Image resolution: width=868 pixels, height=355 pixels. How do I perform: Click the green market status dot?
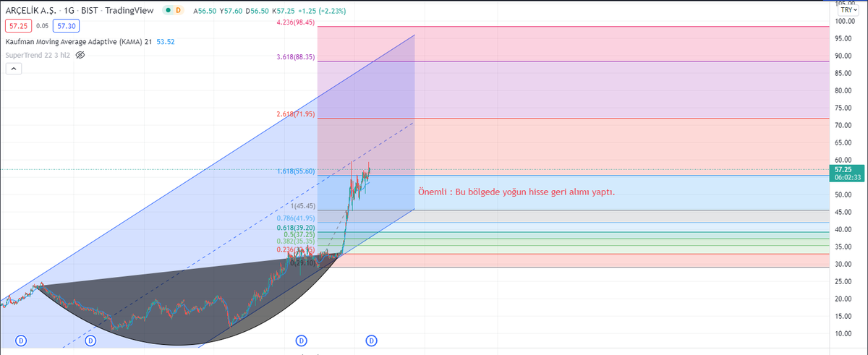[x=169, y=11]
